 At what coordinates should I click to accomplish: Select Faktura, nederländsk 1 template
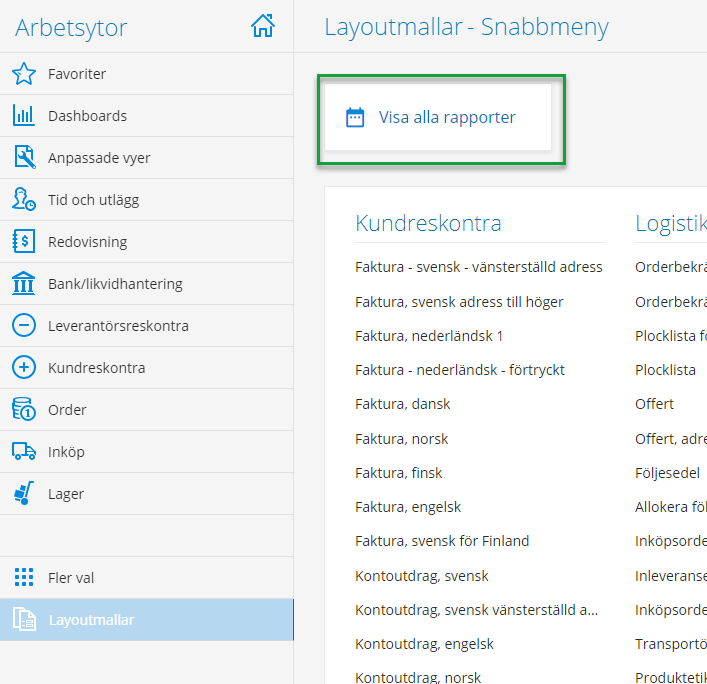[429, 336]
